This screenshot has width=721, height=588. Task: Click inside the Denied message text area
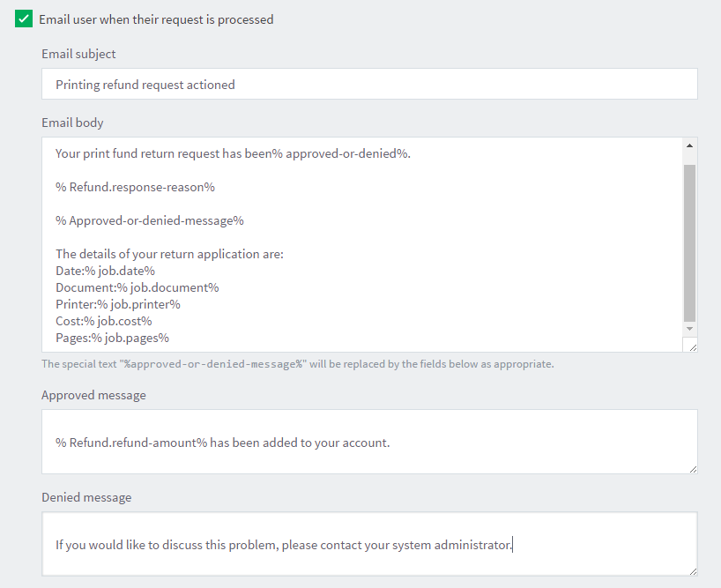(368, 545)
